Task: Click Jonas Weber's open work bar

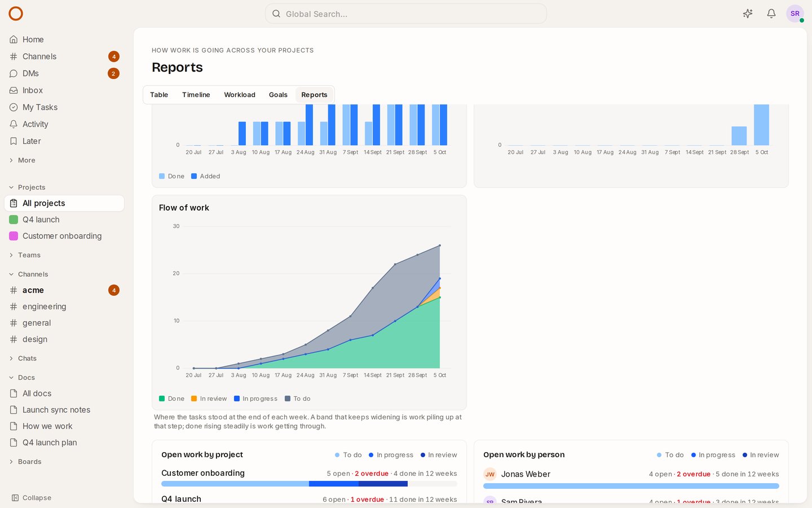Action: (x=631, y=485)
